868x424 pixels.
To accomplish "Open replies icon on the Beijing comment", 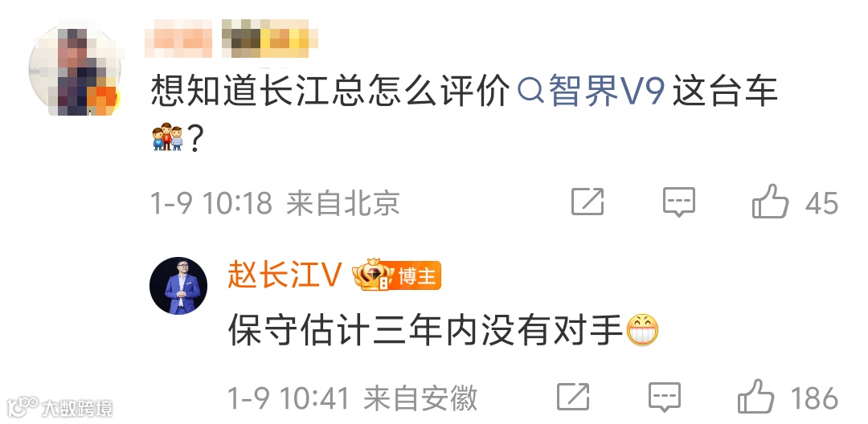I will pos(678,202).
